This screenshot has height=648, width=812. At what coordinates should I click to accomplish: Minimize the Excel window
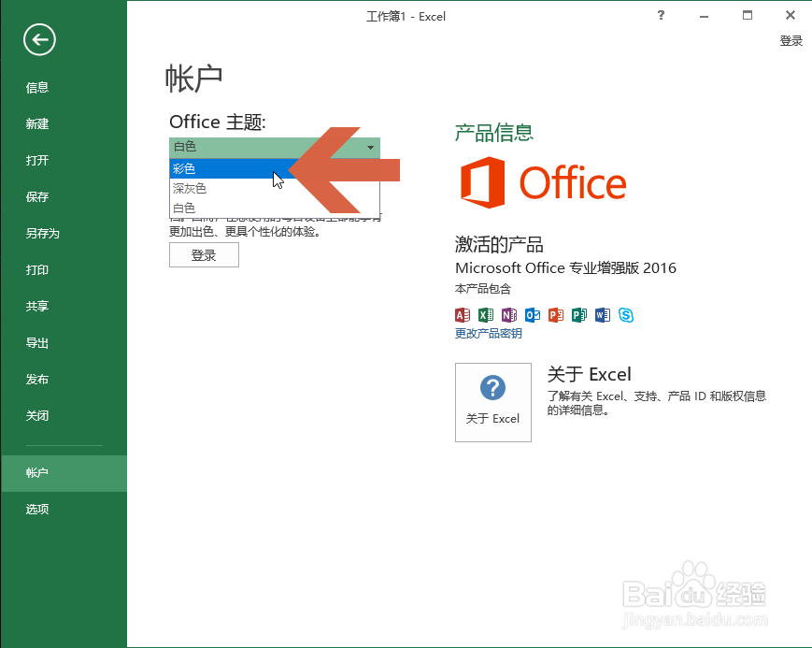click(704, 16)
